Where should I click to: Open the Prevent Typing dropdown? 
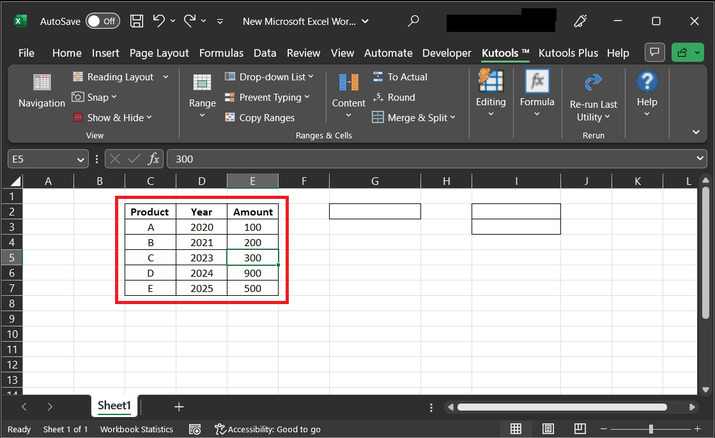pyautogui.click(x=306, y=97)
